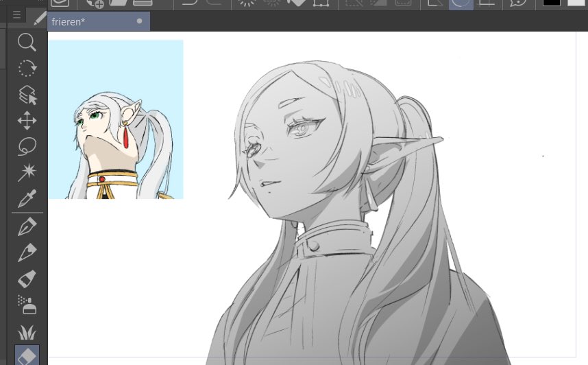Click the black color swatch
The height and width of the screenshot is (365, 588).
(x=552, y=3)
